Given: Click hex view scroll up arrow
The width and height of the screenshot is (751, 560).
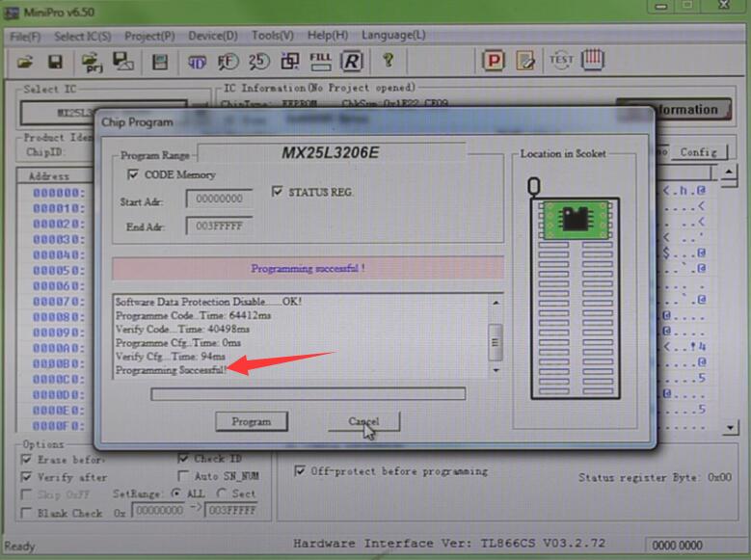Looking at the screenshot, I should click(729, 172).
